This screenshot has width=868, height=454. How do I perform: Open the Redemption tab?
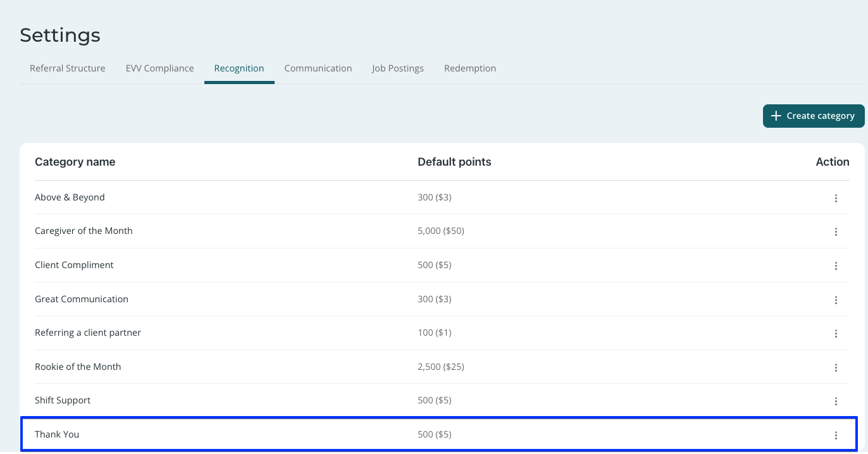click(470, 68)
